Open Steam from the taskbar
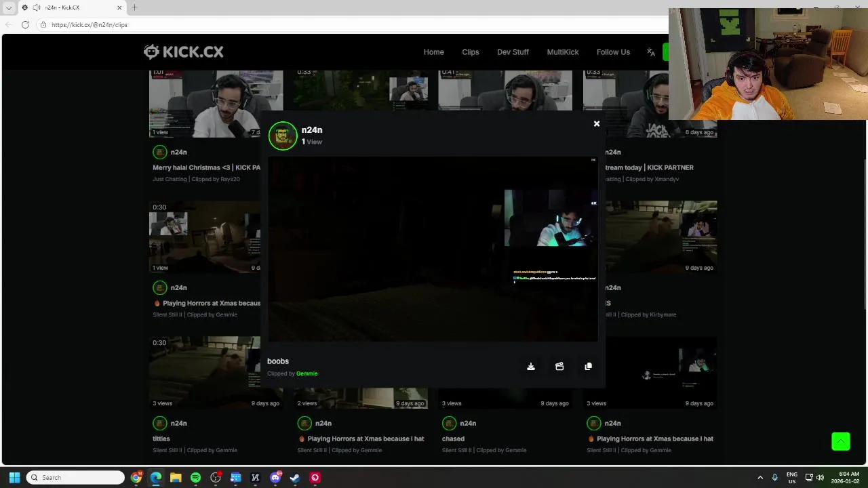Viewport: 868px width, 488px height. point(295,478)
